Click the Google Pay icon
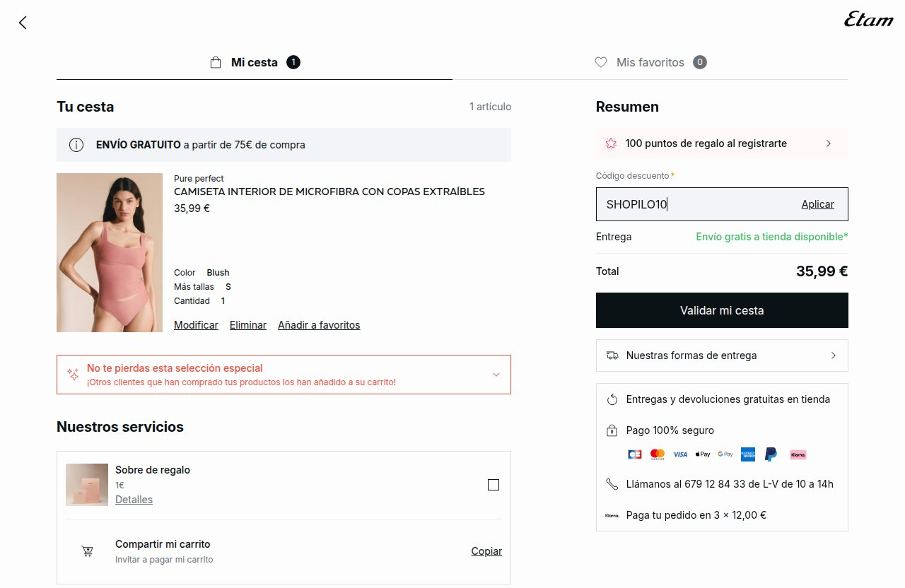Viewport: 905px width, 588px height. point(725,454)
